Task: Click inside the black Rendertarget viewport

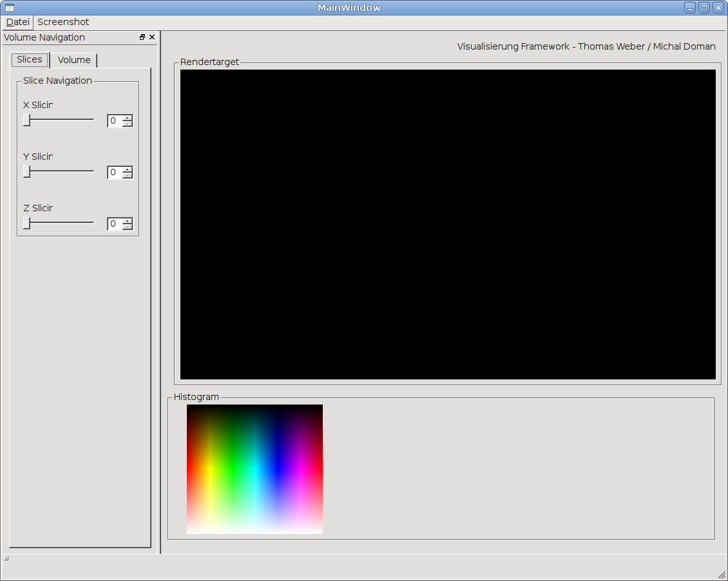Action: coord(448,224)
